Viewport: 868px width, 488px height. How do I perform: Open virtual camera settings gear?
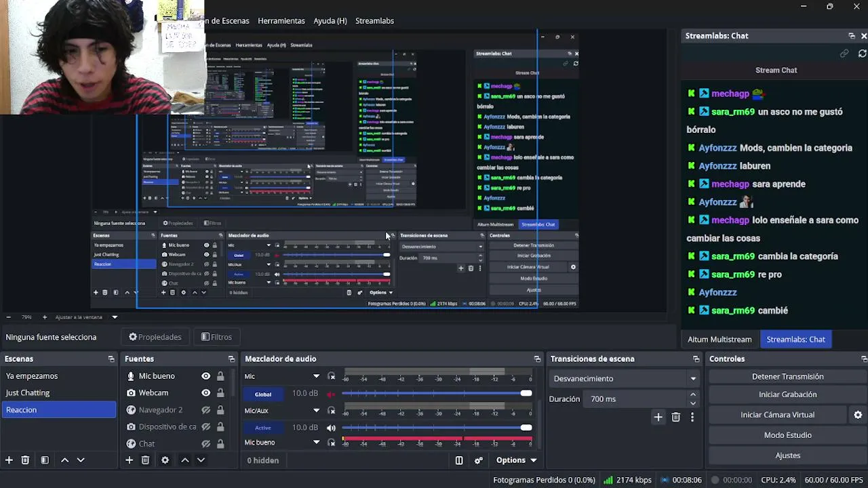(x=858, y=415)
